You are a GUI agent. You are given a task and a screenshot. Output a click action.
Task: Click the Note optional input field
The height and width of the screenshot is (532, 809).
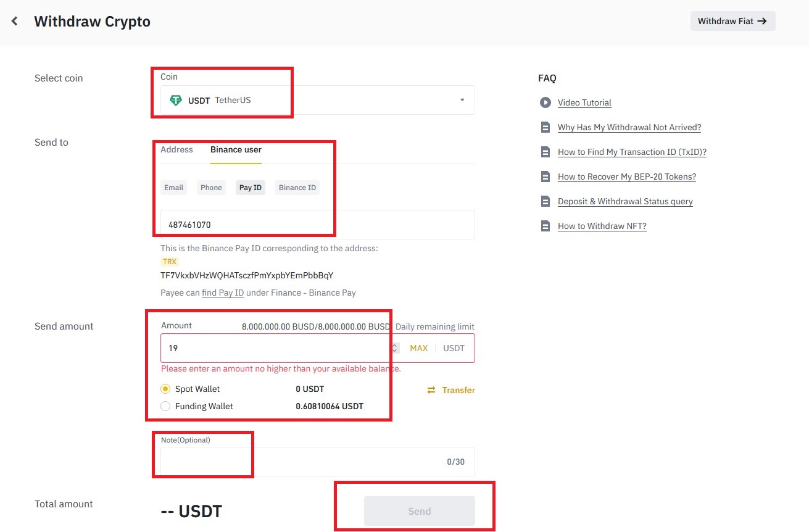(x=318, y=462)
